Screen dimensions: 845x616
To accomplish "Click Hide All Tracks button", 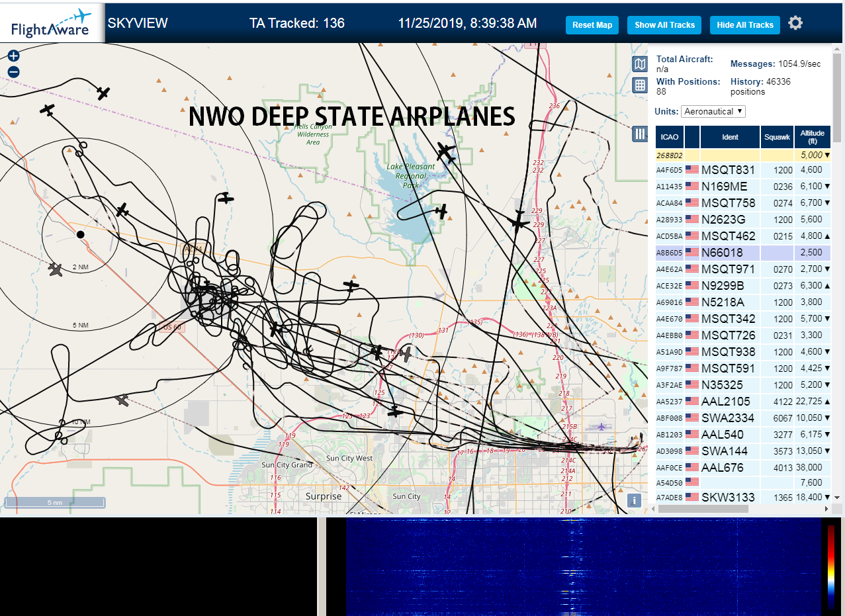I will pyautogui.click(x=745, y=25).
